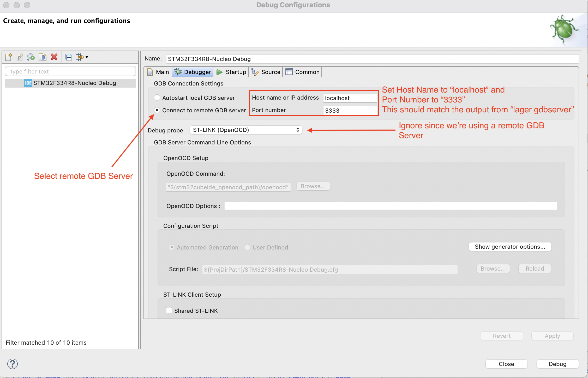Click Browse next to OpenOCD Command
The width and height of the screenshot is (588, 378).
click(x=313, y=186)
